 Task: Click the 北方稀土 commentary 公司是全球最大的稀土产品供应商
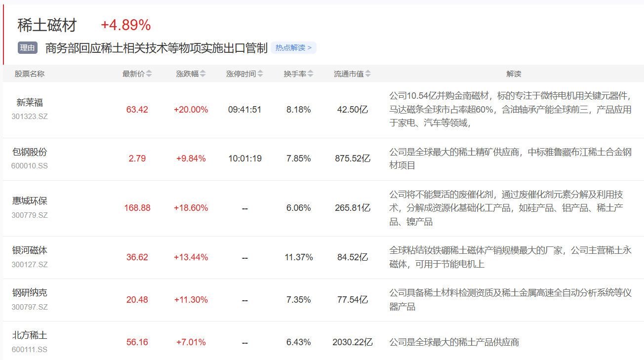(x=454, y=342)
